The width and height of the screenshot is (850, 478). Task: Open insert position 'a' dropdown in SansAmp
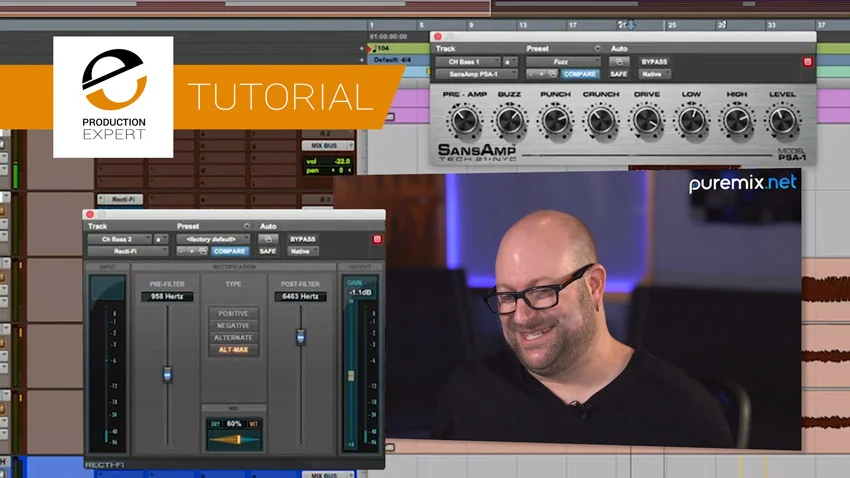510,62
